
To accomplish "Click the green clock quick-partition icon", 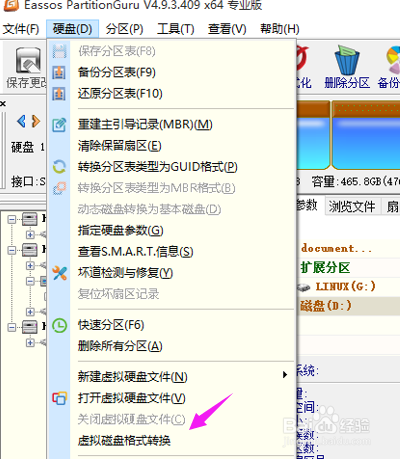I will click(60, 325).
